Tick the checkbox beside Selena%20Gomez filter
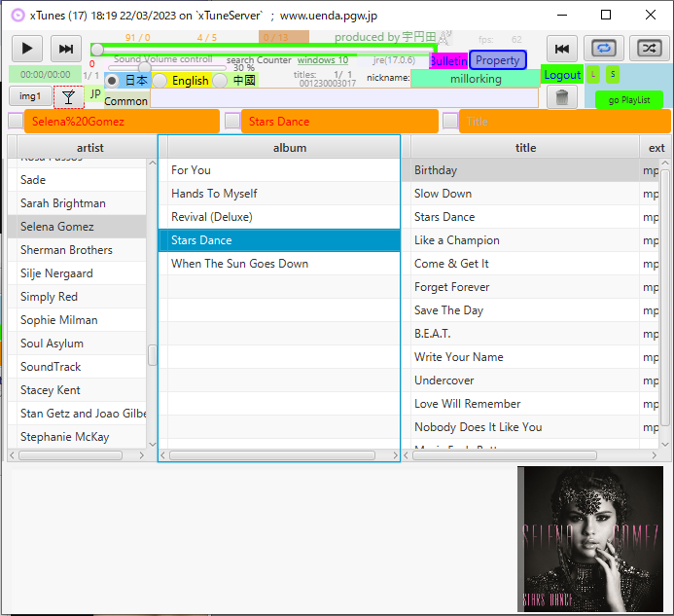The image size is (674, 616). 16,121
